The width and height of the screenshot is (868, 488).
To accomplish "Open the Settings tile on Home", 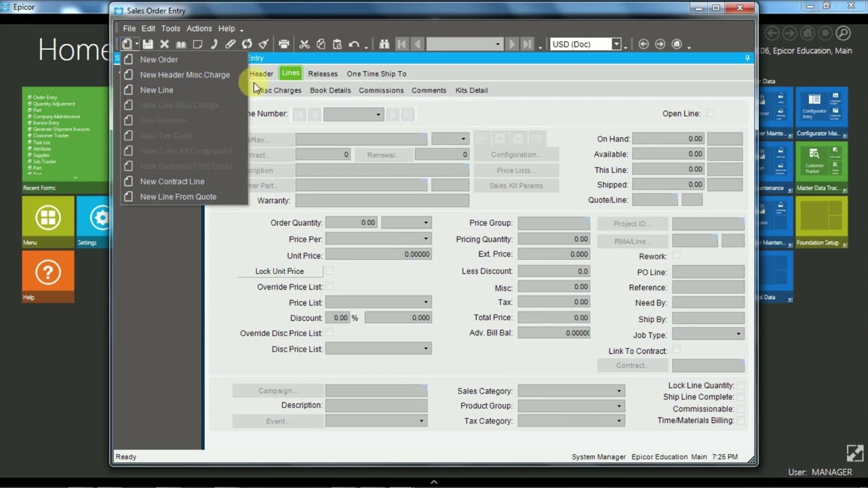I will (x=93, y=221).
